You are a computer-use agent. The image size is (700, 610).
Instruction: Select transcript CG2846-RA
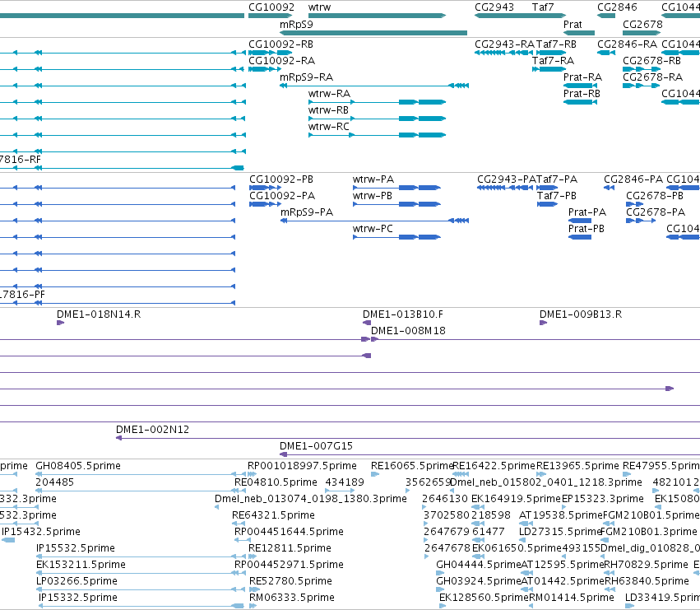click(628, 44)
